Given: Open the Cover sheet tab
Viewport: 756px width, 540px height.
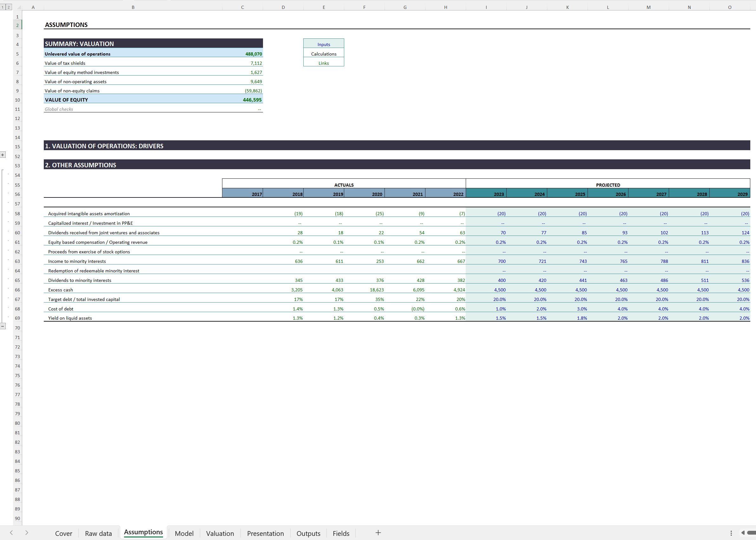Looking at the screenshot, I should tap(63, 533).
